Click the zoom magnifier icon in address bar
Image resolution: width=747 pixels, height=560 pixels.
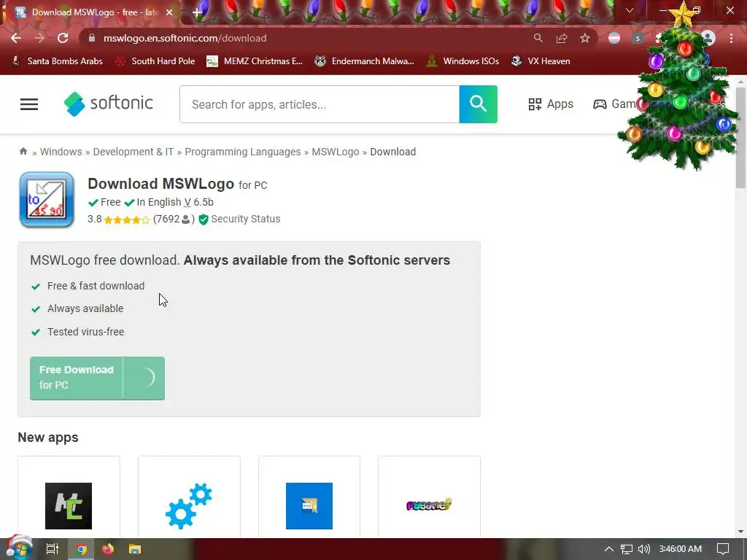538,38
